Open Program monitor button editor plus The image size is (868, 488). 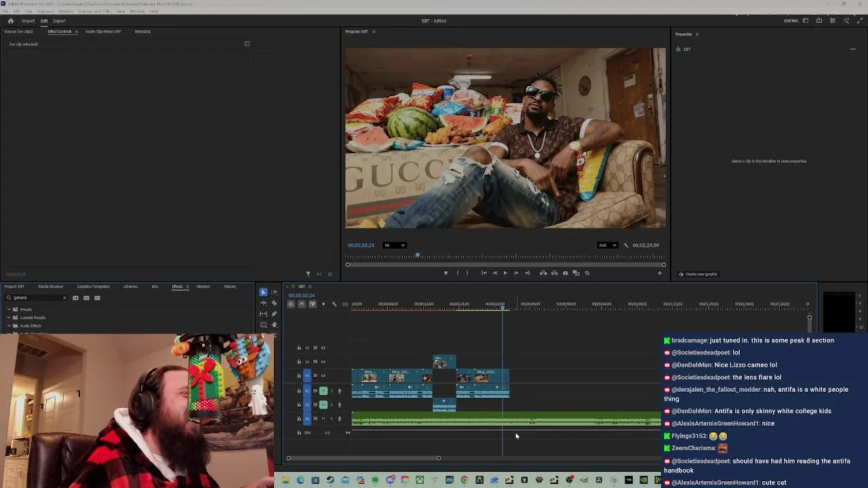[x=659, y=273]
